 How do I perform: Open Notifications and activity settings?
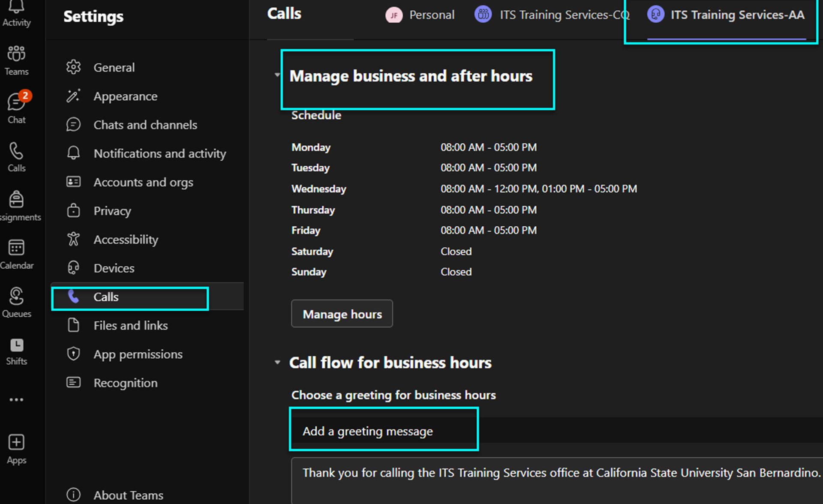tap(159, 153)
